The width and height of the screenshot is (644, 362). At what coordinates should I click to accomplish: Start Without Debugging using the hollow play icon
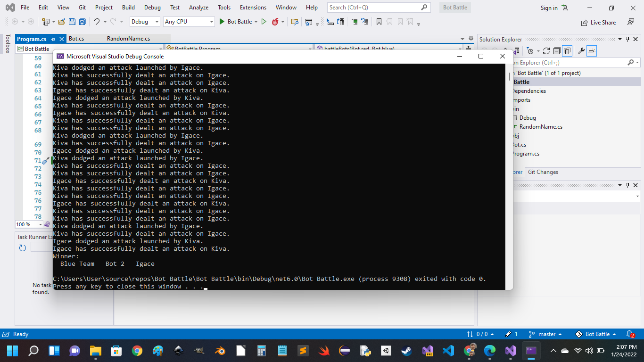point(263,22)
